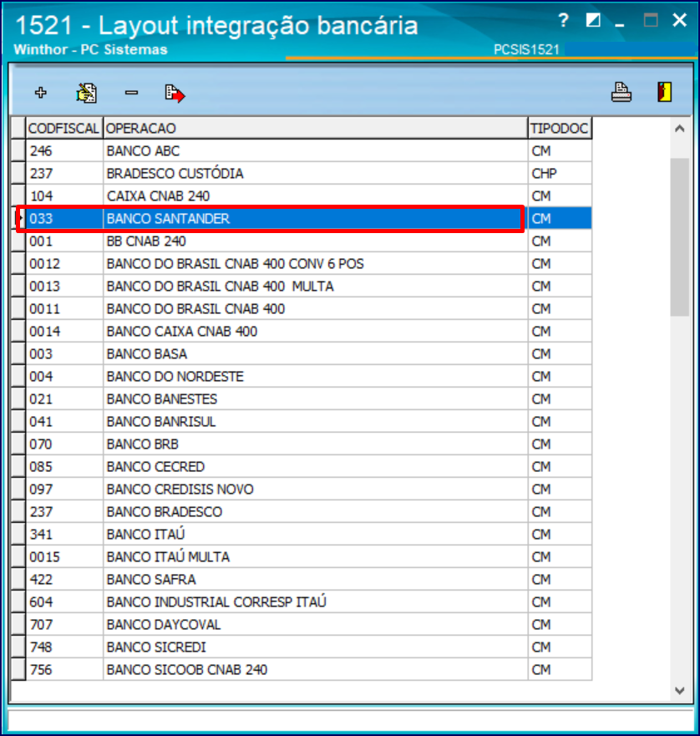Screen dimensions: 700x736
Task: Click the yellow exit door icon
Action: pos(664,92)
